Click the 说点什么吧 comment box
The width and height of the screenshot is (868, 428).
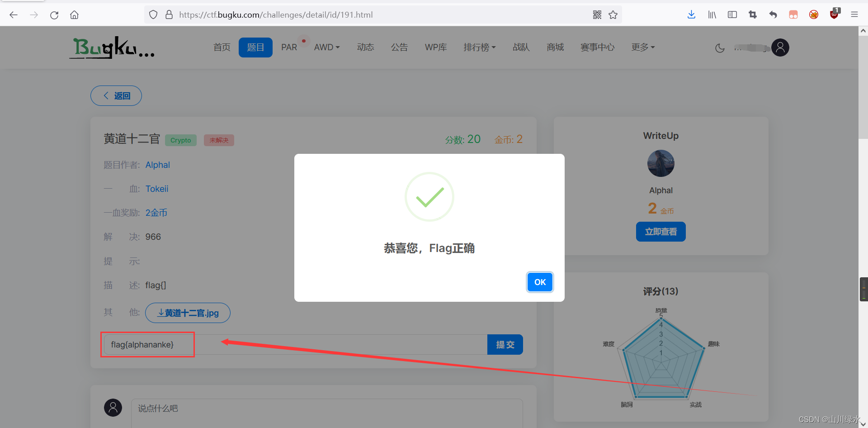tap(327, 413)
